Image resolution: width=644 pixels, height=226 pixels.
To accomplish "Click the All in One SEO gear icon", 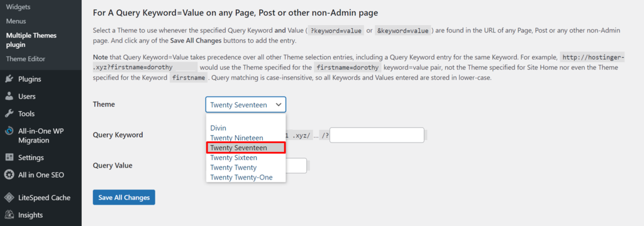I will (x=9, y=175).
